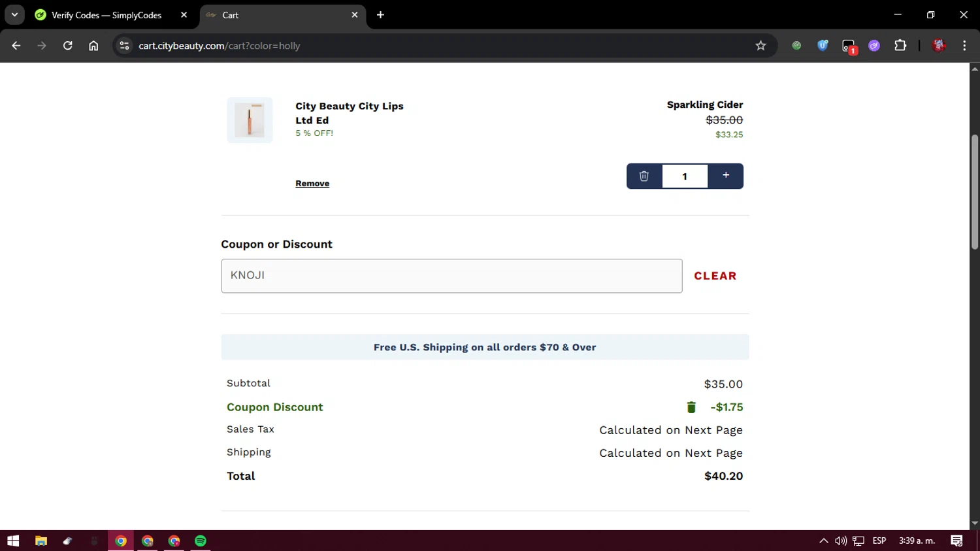This screenshot has width=980, height=551.
Task: Switch to Verify Codes — SimplyCodes tab
Action: tap(106, 15)
